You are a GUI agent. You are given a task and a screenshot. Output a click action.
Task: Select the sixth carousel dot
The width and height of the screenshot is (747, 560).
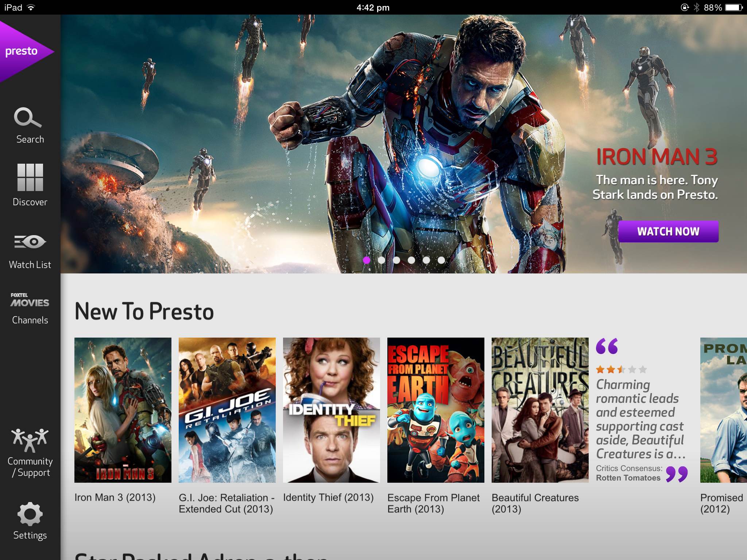tap(441, 260)
